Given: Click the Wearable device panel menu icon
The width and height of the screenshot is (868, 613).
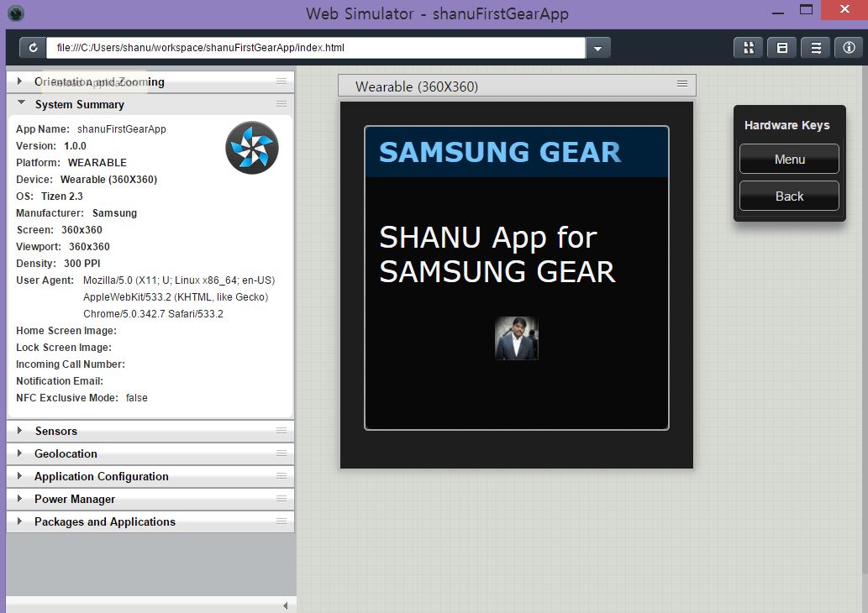Looking at the screenshot, I should click(x=682, y=83).
